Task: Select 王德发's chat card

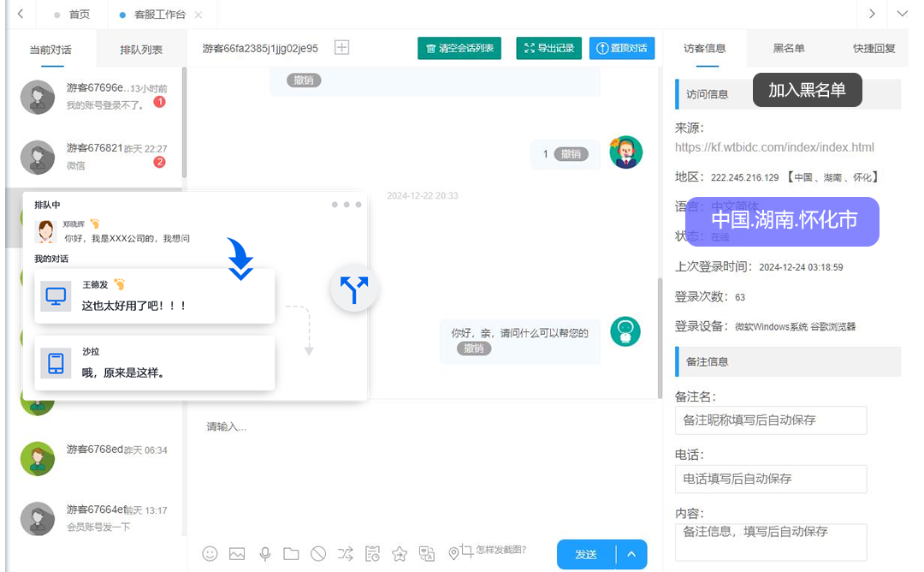Action: [154, 296]
